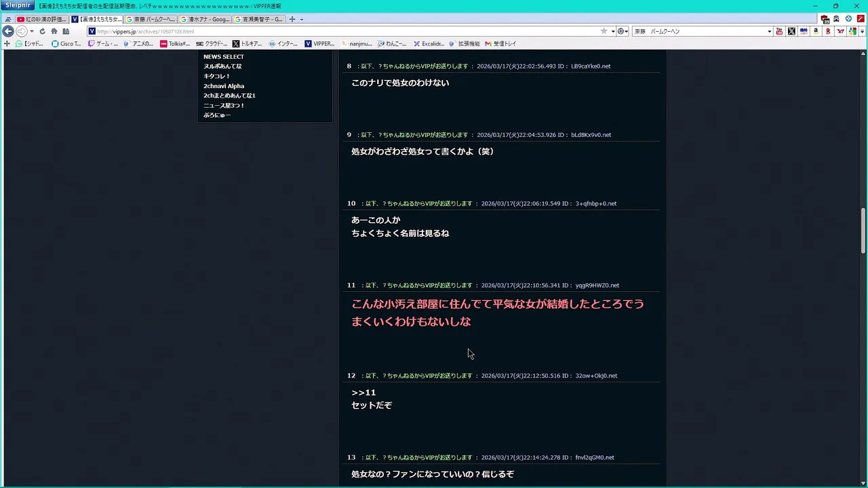Open the わんこー... bookmark
Screen dimensions: 868x488
click(392, 43)
